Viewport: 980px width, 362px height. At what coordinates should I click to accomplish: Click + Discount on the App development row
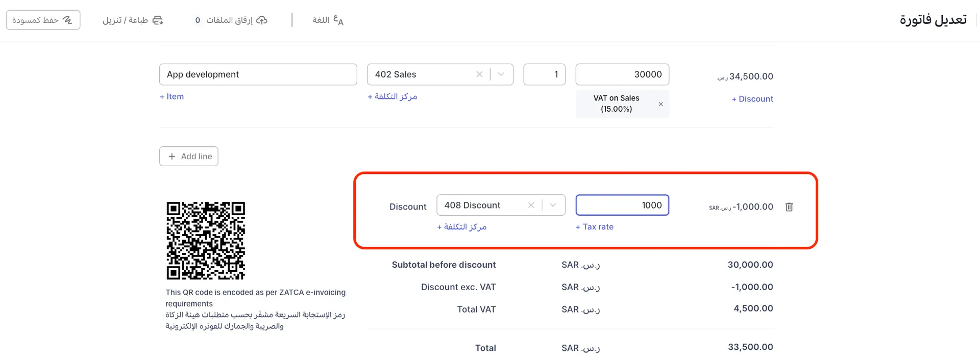click(x=752, y=98)
